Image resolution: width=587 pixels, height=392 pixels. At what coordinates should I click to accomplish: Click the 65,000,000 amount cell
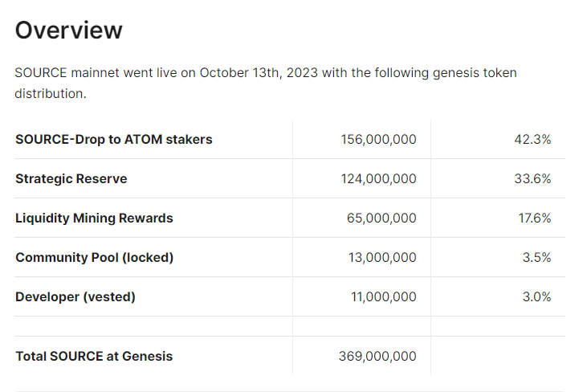(383, 218)
